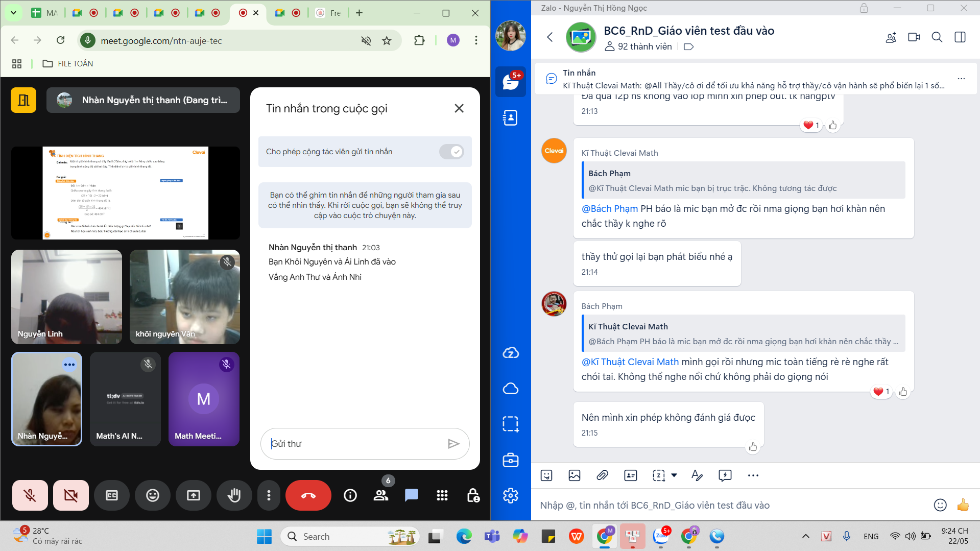Viewport: 980px width, 551px height.
Task: Open the Windows Start menu
Action: (x=264, y=537)
